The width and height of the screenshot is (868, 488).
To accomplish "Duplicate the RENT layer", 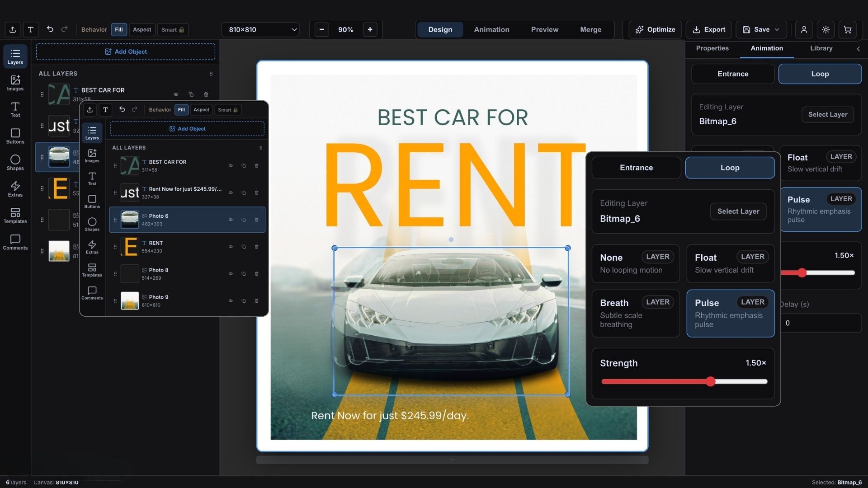I will click(243, 247).
